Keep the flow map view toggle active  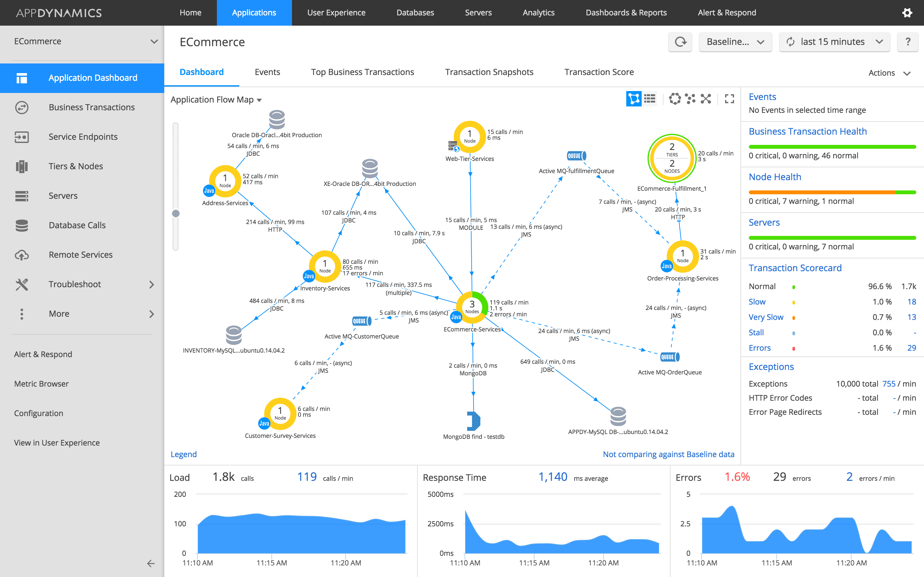pyautogui.click(x=634, y=99)
